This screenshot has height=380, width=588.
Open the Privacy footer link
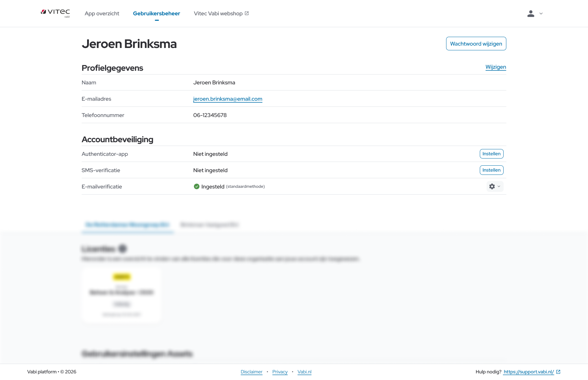[x=280, y=372]
